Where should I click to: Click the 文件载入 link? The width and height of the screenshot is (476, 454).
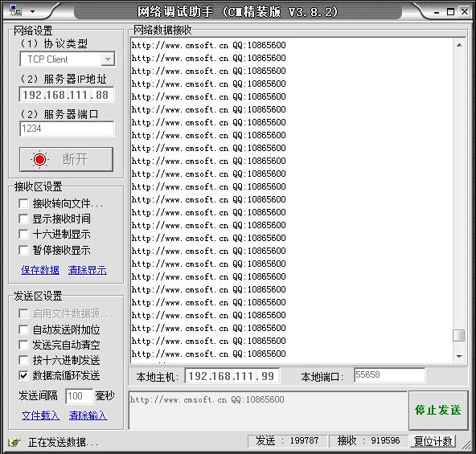pos(41,415)
